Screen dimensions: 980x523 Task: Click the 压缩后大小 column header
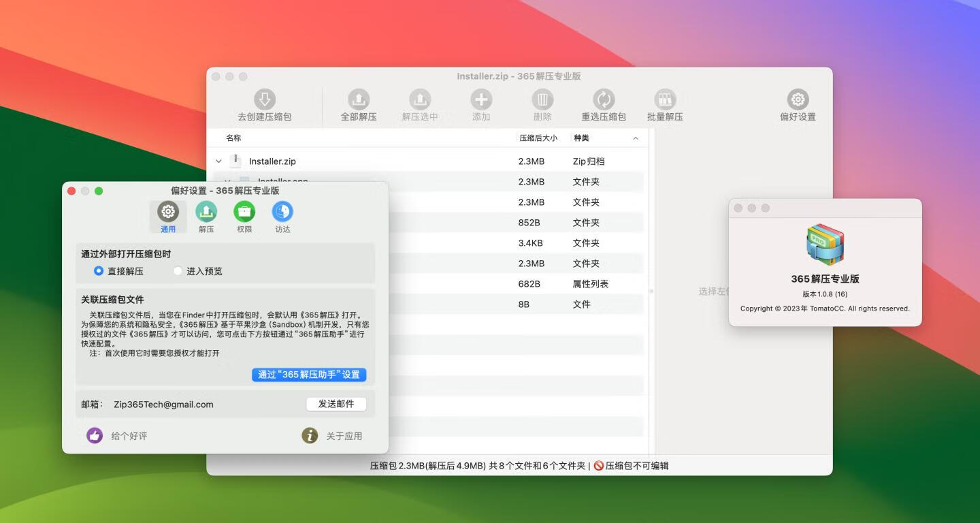tap(538, 138)
